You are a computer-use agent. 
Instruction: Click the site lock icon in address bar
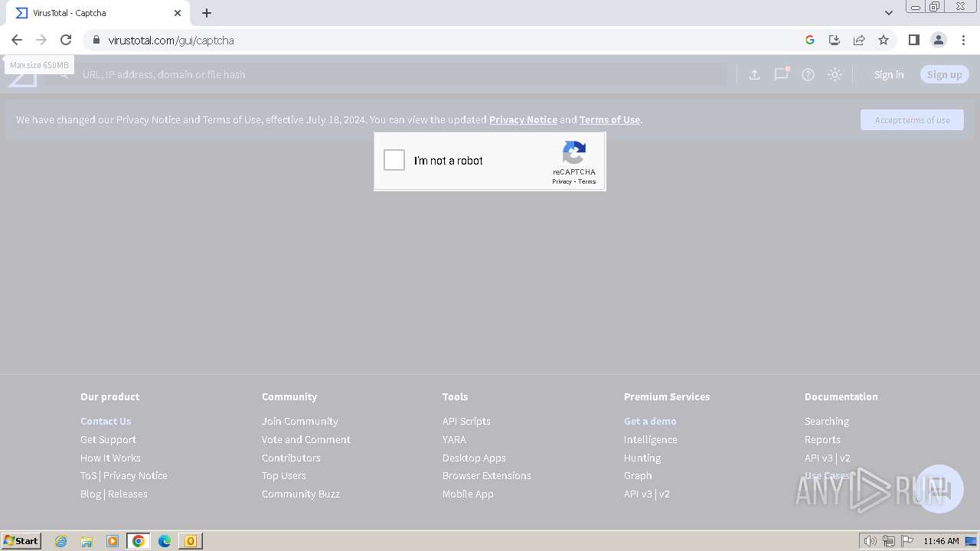pyautogui.click(x=96, y=40)
